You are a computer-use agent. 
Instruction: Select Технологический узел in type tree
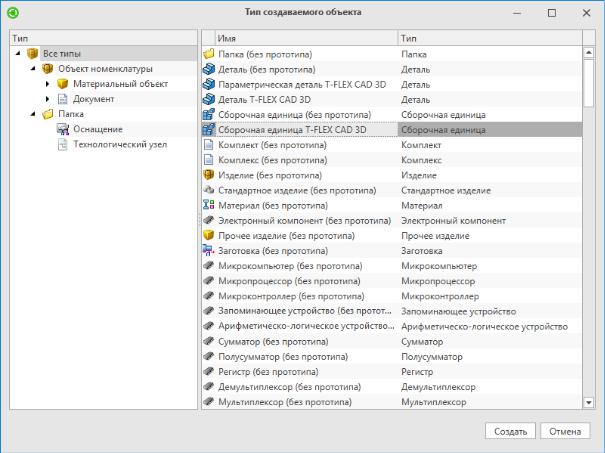coord(120,144)
